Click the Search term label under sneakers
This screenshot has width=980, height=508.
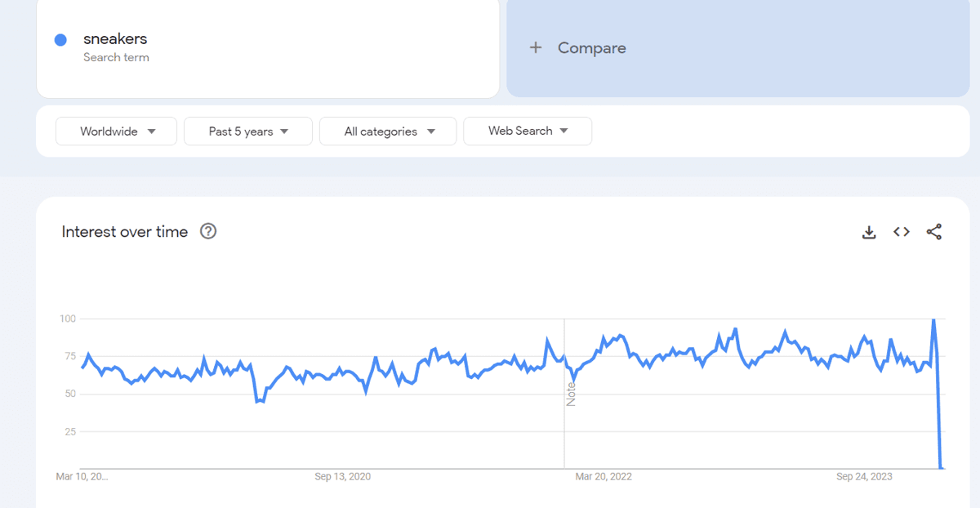click(116, 57)
